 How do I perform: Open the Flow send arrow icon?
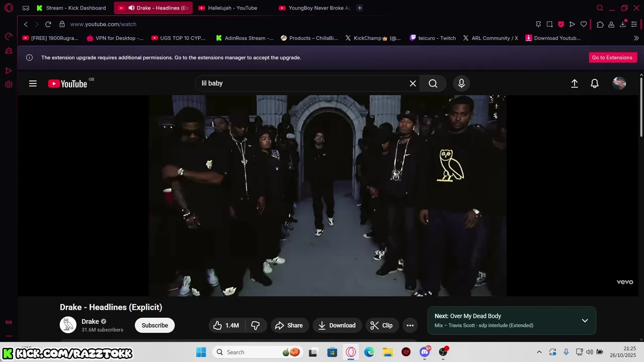572,24
